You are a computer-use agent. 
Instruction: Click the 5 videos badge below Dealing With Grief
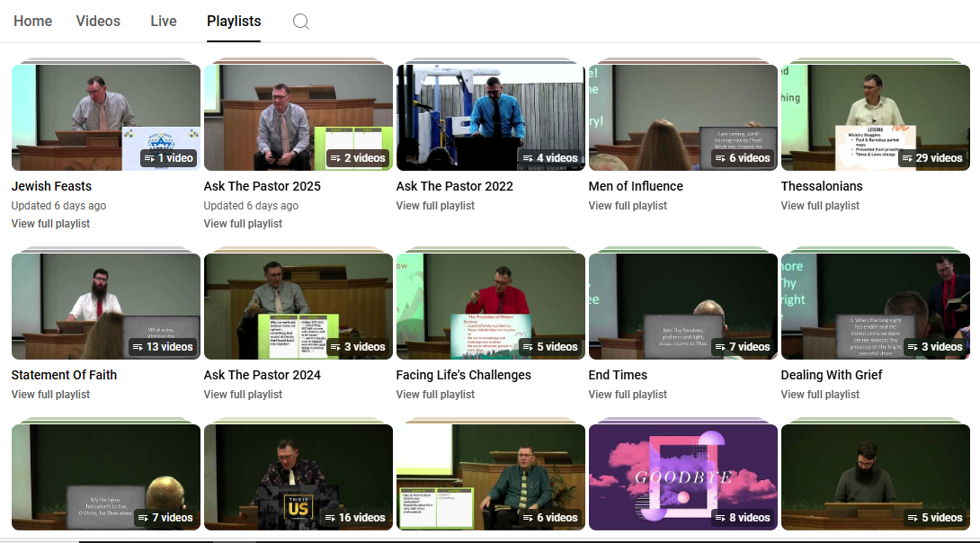pos(936,518)
